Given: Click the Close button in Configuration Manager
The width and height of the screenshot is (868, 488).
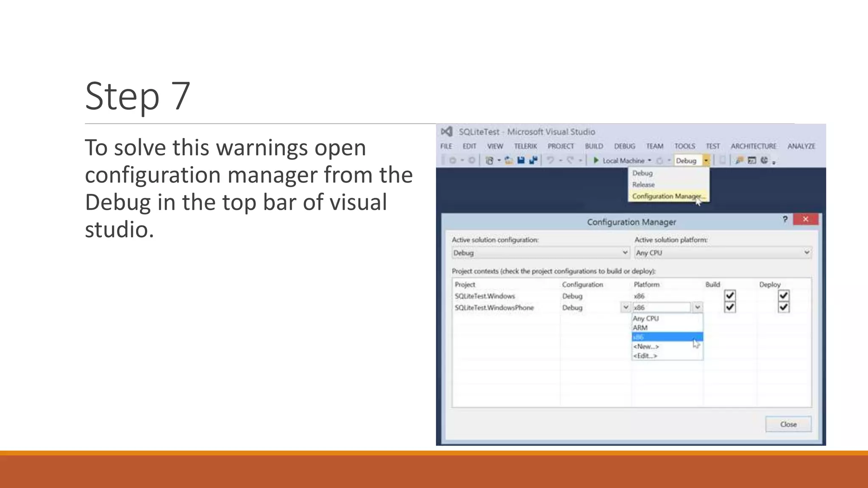Looking at the screenshot, I should pos(788,424).
